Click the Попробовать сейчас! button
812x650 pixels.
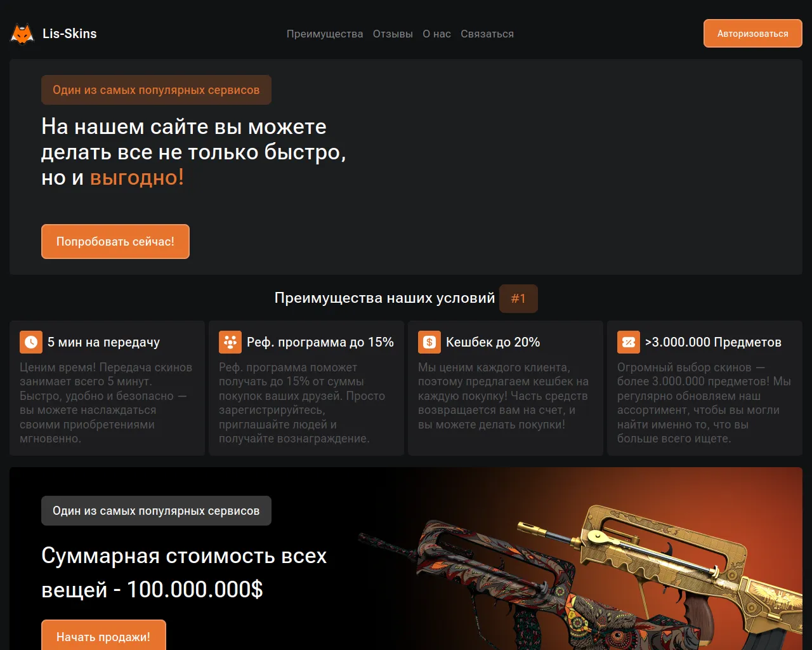pyautogui.click(x=115, y=241)
